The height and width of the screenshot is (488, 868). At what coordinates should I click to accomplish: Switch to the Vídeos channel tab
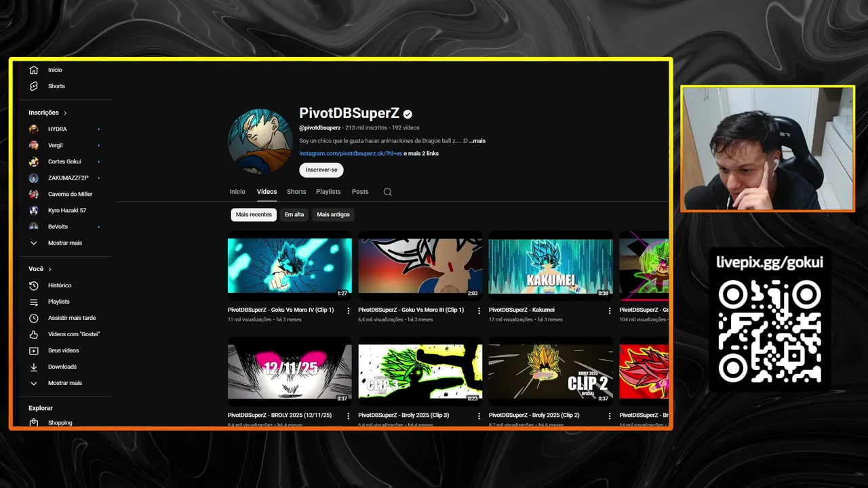[267, 192]
